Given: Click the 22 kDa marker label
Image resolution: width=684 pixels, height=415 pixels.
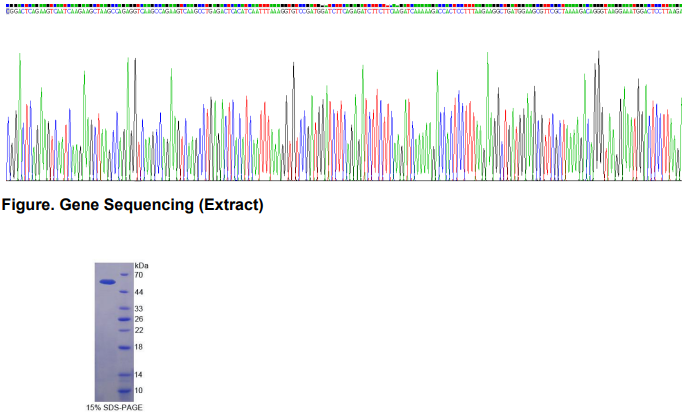Looking at the screenshot, I should point(139,330).
